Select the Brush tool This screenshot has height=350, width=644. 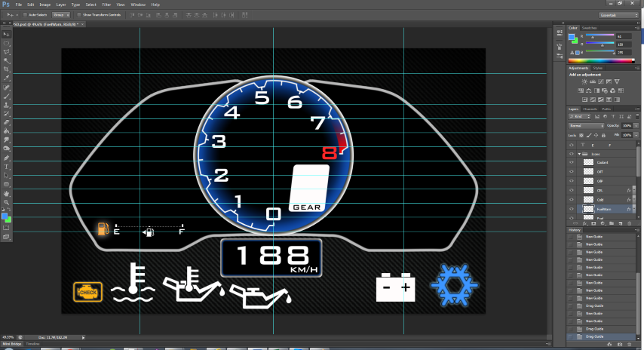tap(7, 97)
